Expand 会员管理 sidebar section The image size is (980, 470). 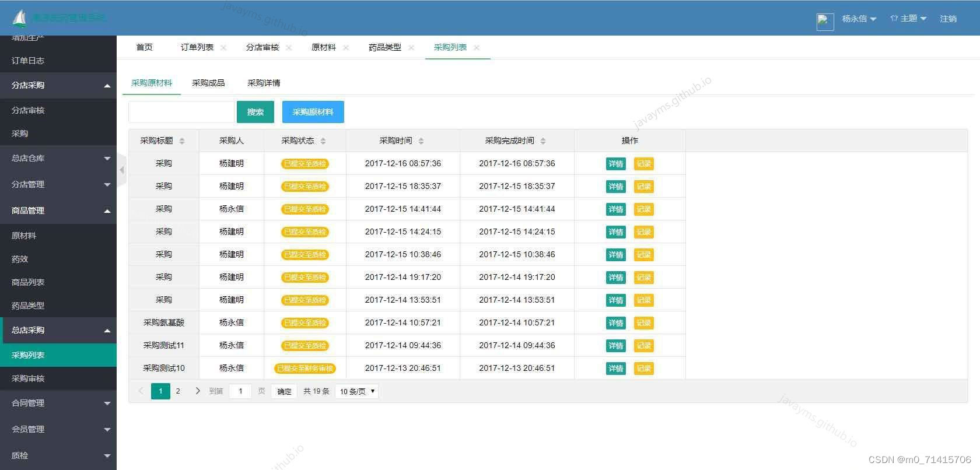[x=58, y=429]
